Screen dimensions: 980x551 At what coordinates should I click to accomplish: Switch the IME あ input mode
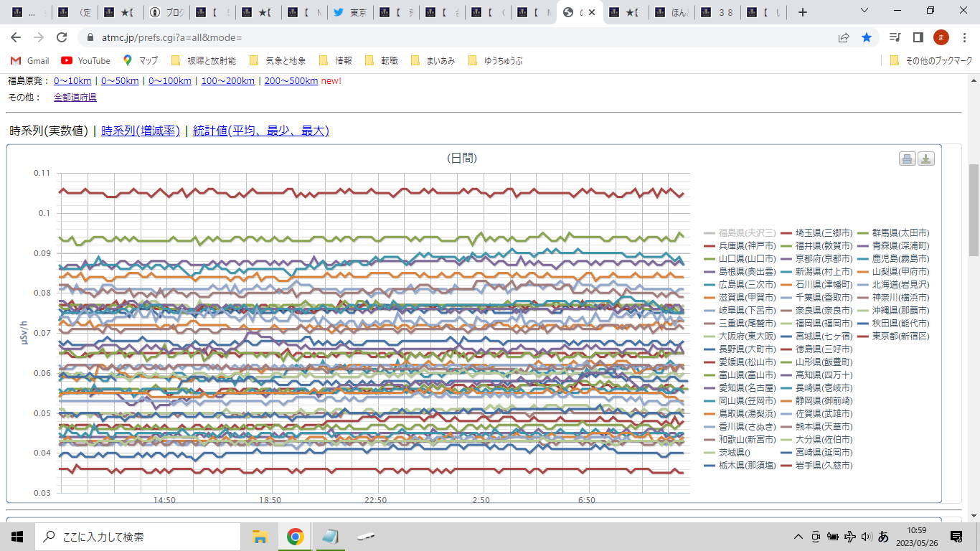coord(884,536)
